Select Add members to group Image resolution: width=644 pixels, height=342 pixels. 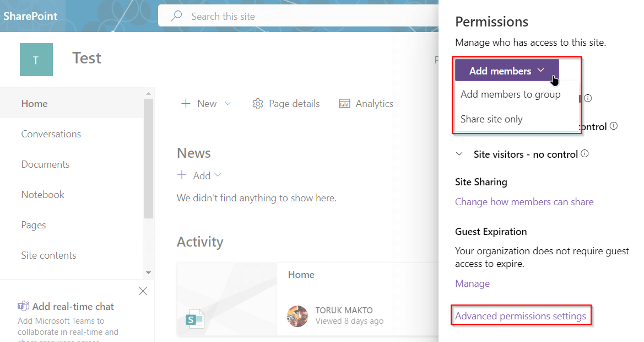coord(510,94)
